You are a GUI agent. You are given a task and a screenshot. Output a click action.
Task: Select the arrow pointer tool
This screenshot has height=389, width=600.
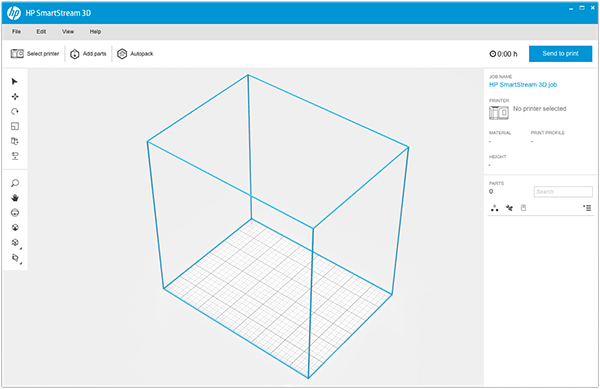15,81
